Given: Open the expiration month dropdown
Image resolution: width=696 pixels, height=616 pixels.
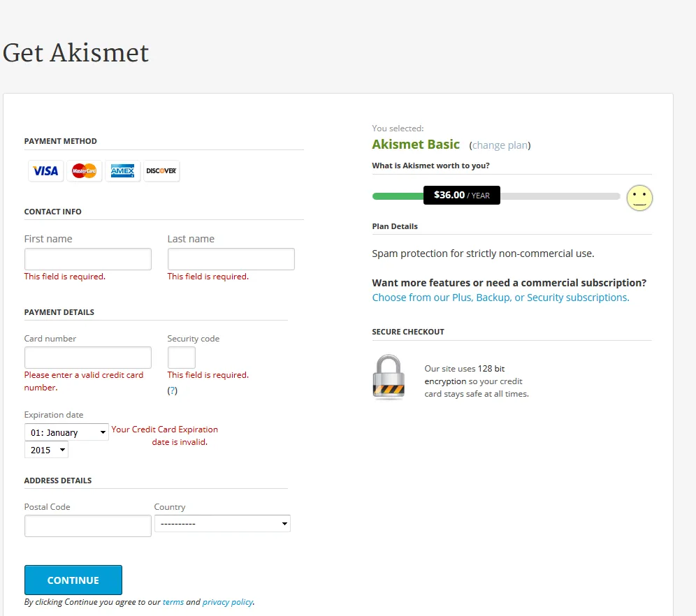Looking at the screenshot, I should [x=66, y=432].
